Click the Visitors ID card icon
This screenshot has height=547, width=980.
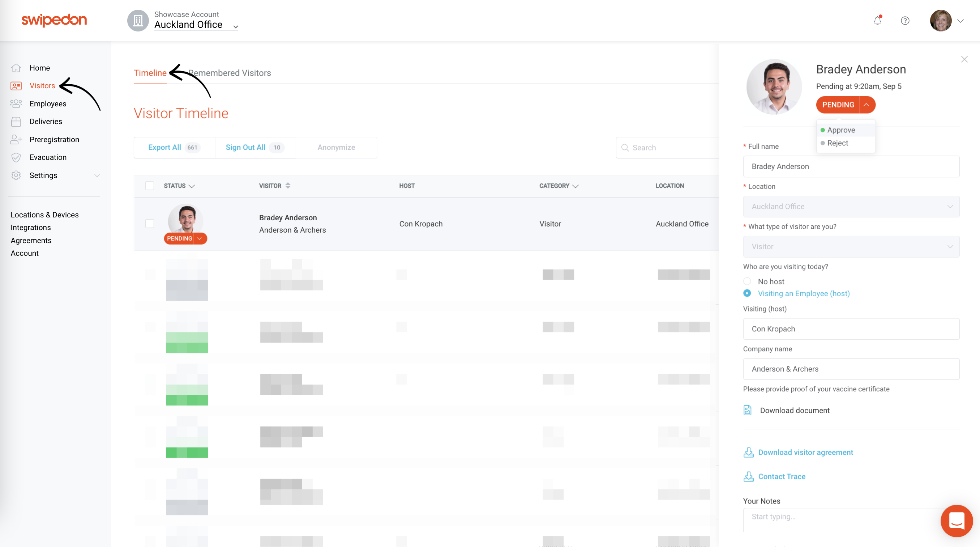[16, 86]
